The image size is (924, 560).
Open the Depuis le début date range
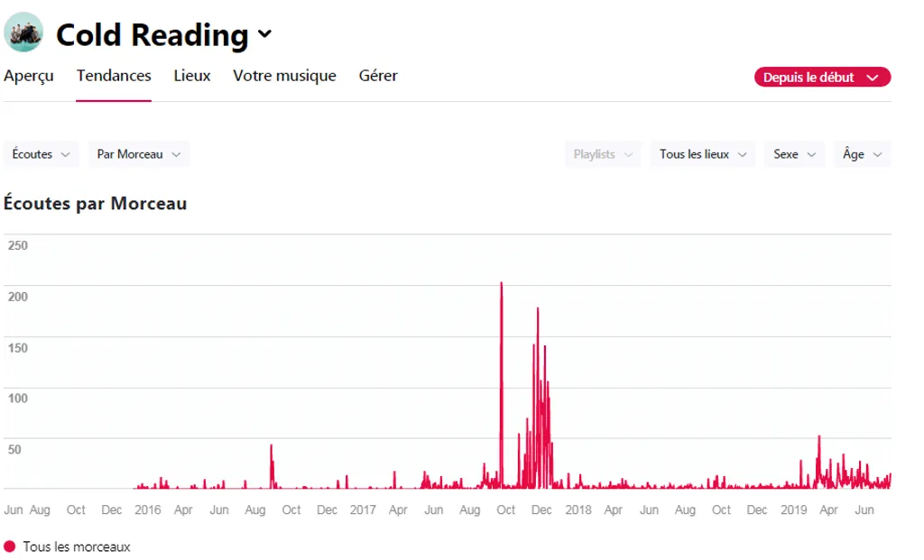point(821,78)
